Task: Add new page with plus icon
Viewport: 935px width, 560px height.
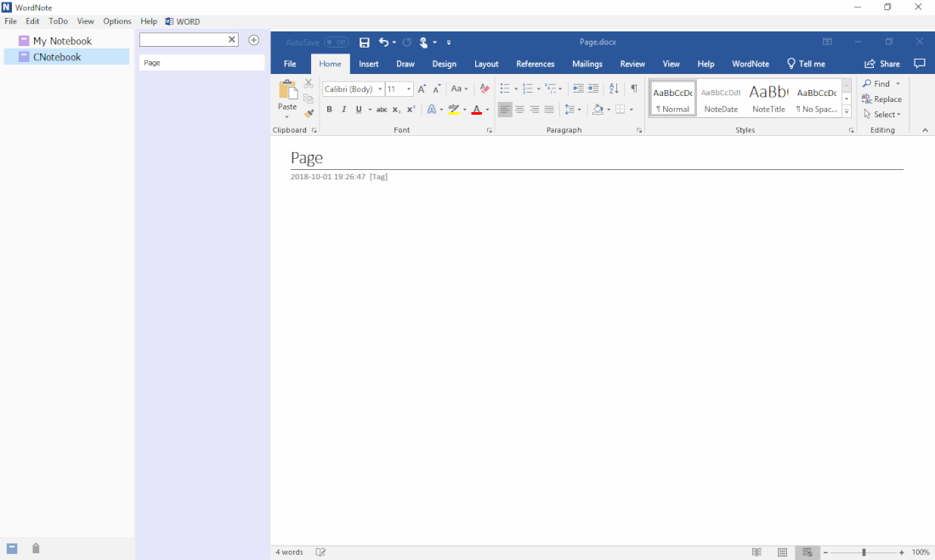Action: [254, 40]
